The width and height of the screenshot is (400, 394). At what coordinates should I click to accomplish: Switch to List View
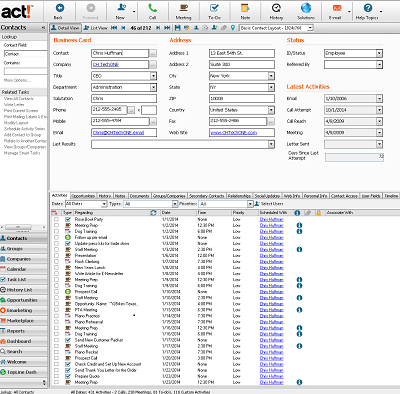click(96, 28)
